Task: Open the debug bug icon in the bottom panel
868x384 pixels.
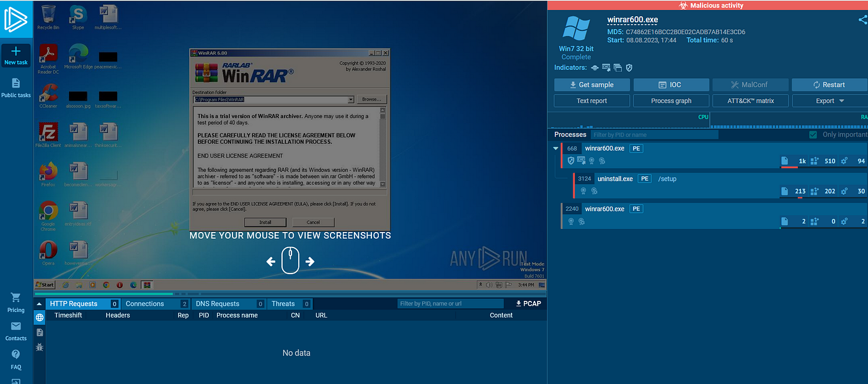Action: click(x=40, y=347)
